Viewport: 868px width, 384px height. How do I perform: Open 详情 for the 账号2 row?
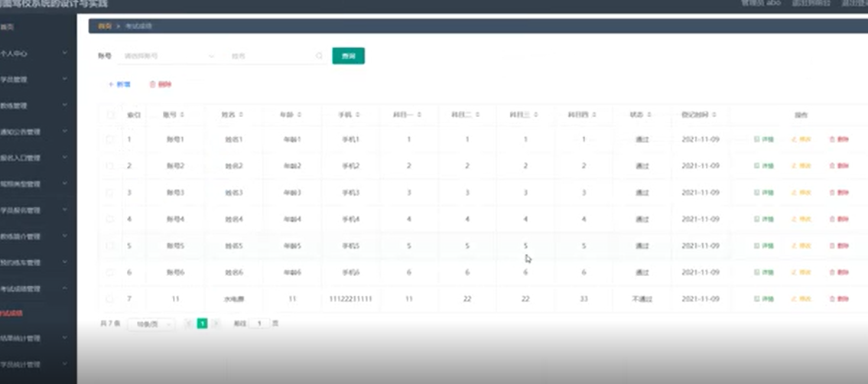(x=764, y=166)
